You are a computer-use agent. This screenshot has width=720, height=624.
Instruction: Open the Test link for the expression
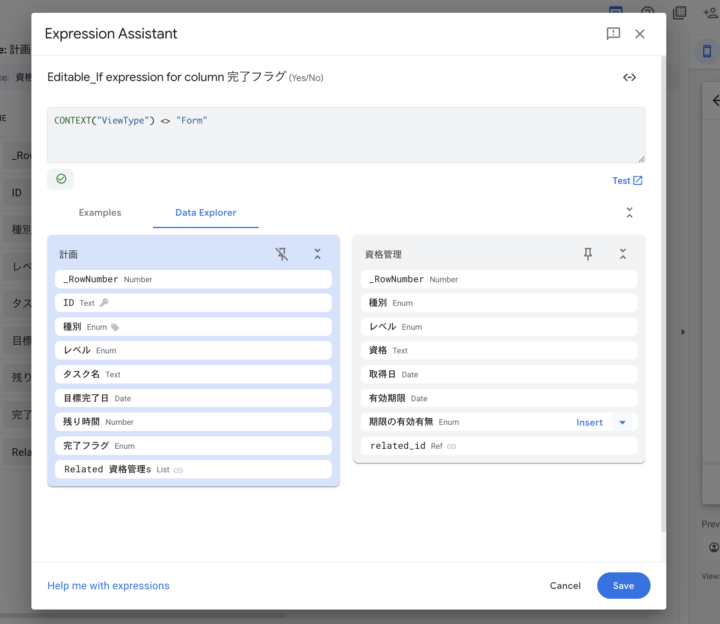point(627,181)
